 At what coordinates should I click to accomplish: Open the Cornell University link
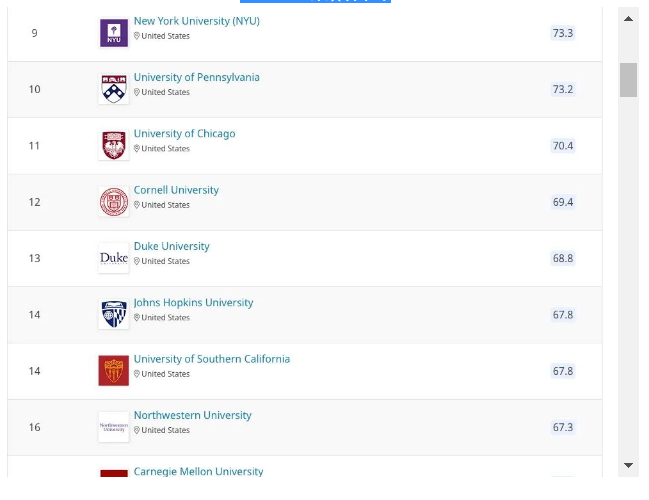(176, 190)
